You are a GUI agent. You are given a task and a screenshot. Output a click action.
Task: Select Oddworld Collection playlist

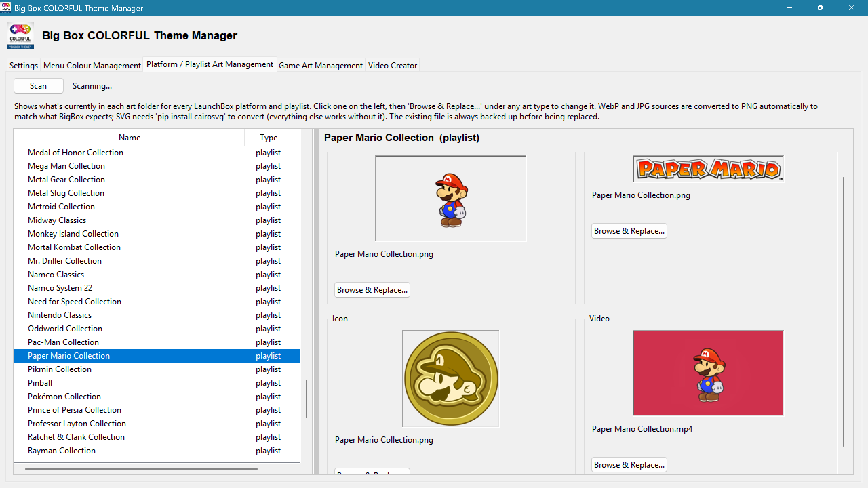pos(157,329)
